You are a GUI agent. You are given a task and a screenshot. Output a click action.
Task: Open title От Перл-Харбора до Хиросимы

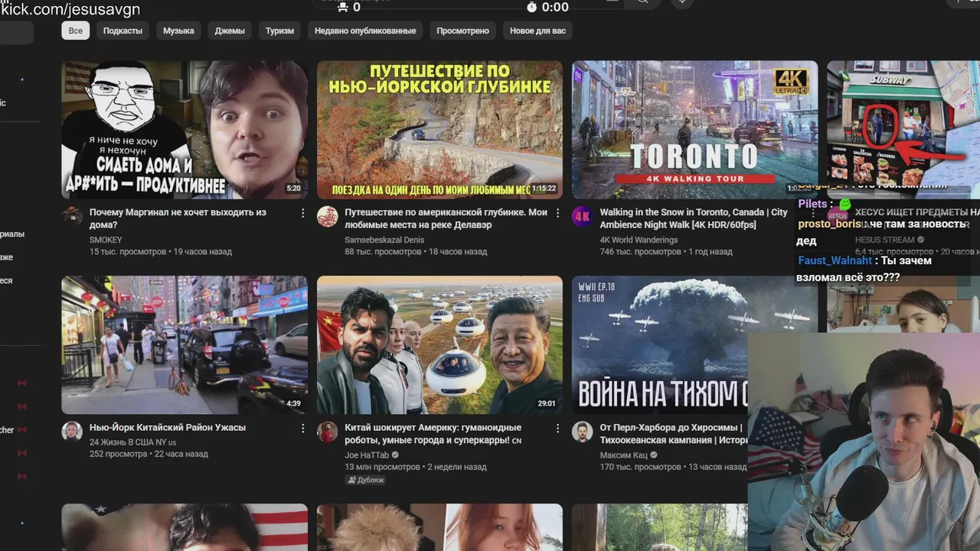point(674,434)
